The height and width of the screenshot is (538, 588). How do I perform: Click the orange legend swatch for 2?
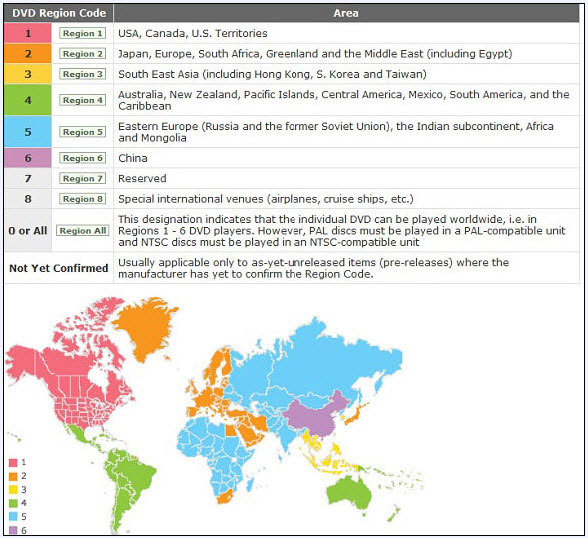13,477
